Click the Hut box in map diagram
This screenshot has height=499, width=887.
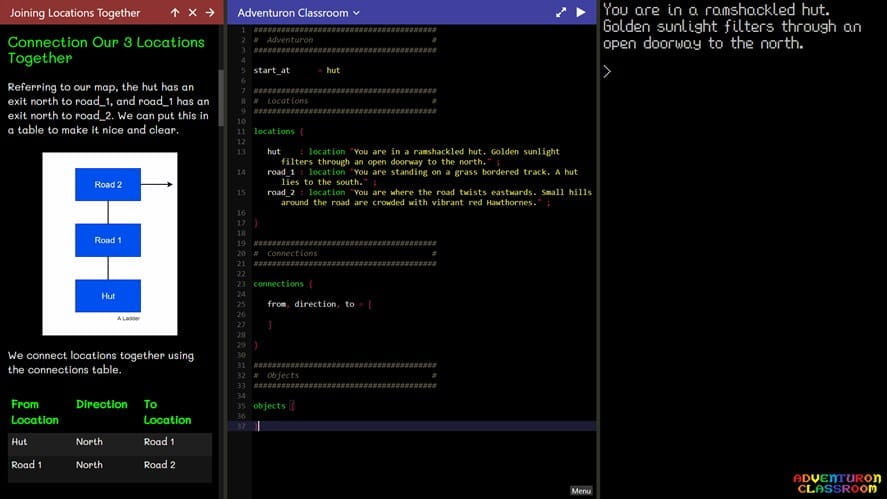point(108,296)
